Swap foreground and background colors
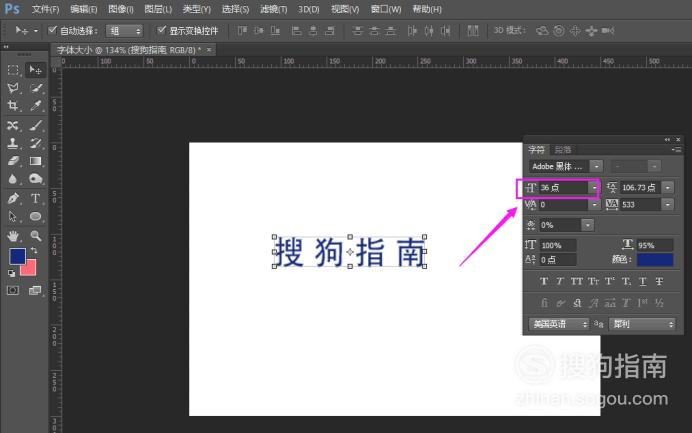This screenshot has height=433, width=692. click(x=34, y=250)
